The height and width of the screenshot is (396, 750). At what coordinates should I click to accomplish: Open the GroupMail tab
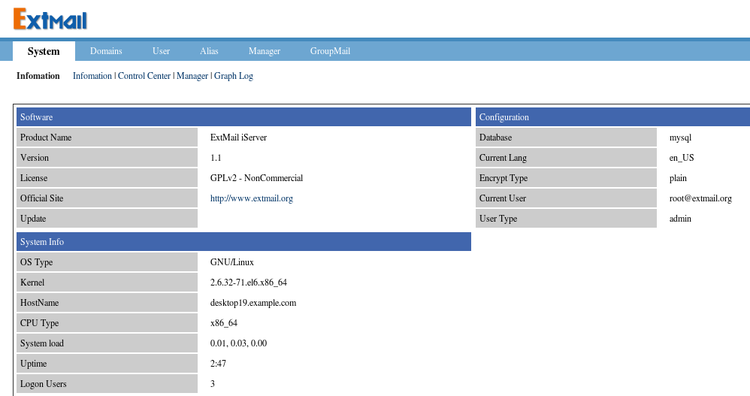330,51
